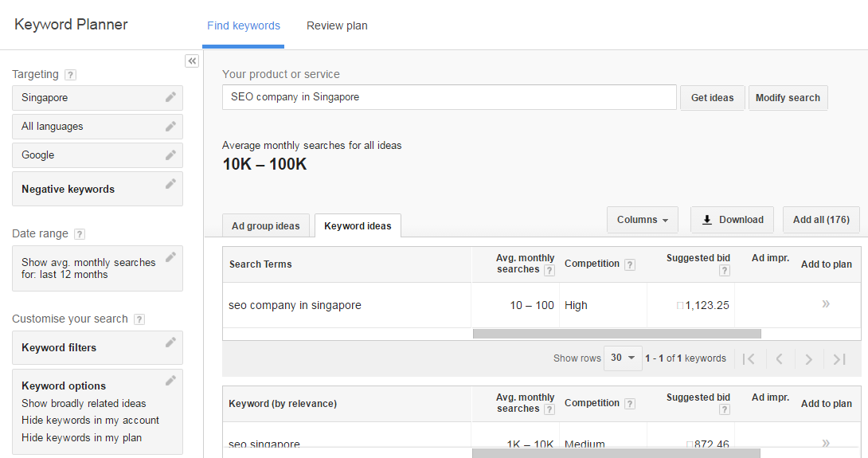868x458 pixels.
Task: Open the Show rows 30 dropdown
Action: coord(623,358)
